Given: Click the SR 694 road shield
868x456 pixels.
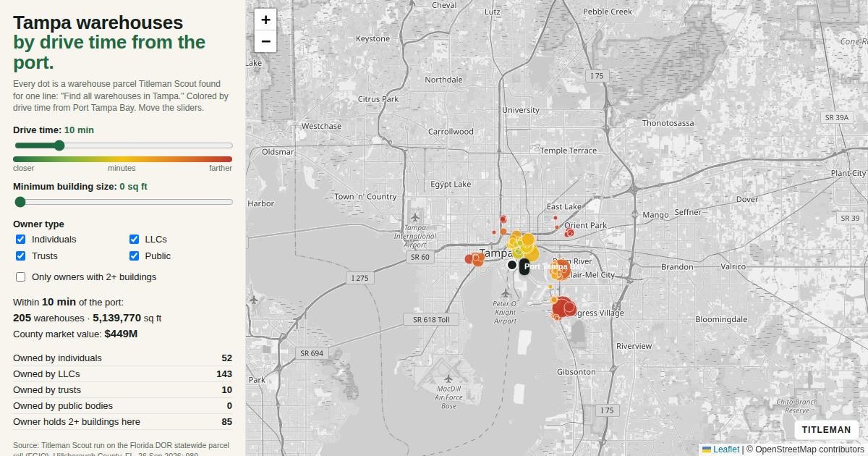Looking at the screenshot, I should [312, 353].
